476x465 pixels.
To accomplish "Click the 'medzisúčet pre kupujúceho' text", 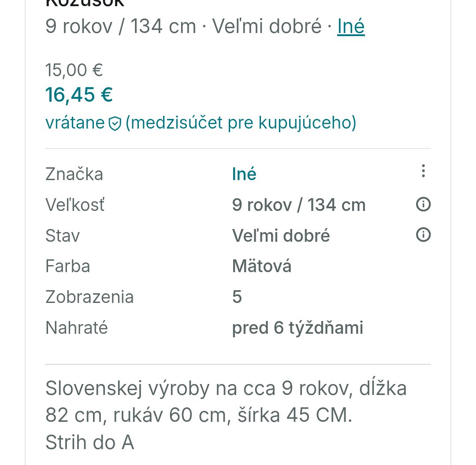I will 241,123.
